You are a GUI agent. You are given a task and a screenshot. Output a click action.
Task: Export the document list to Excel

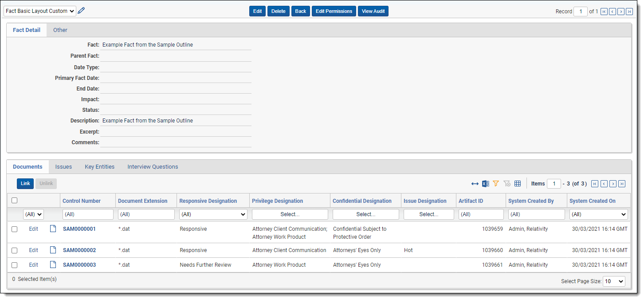pos(486,184)
